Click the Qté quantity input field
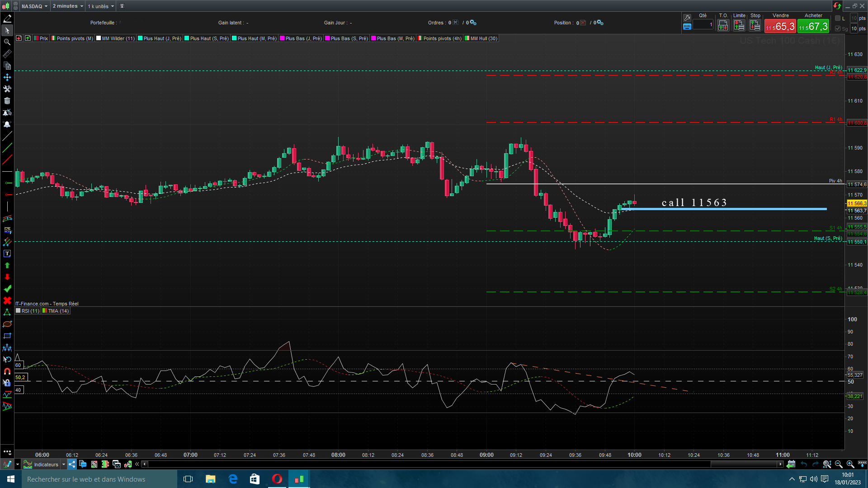Viewport: 868px width, 488px height. coord(703,25)
